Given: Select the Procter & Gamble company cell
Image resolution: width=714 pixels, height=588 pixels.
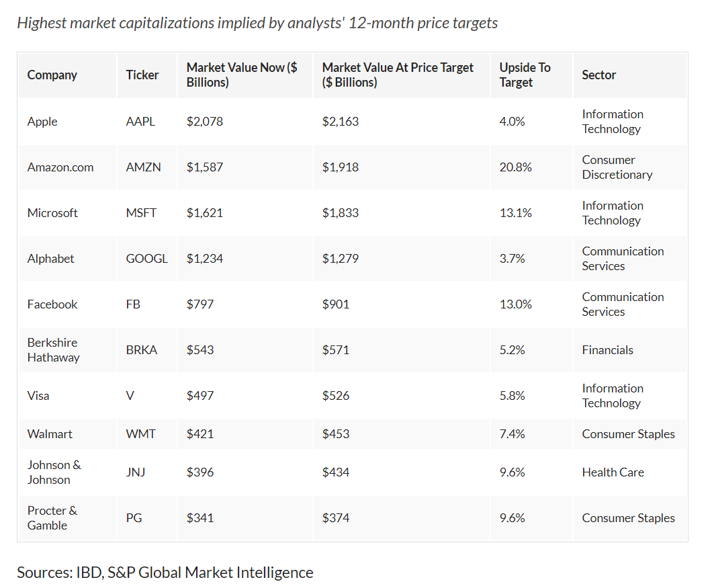Looking at the screenshot, I should click(52, 518).
